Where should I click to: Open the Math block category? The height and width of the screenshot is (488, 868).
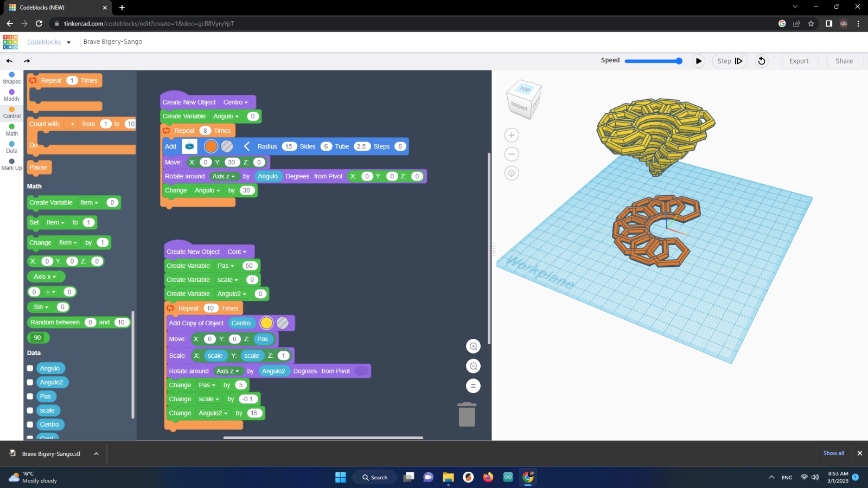[x=11, y=130]
